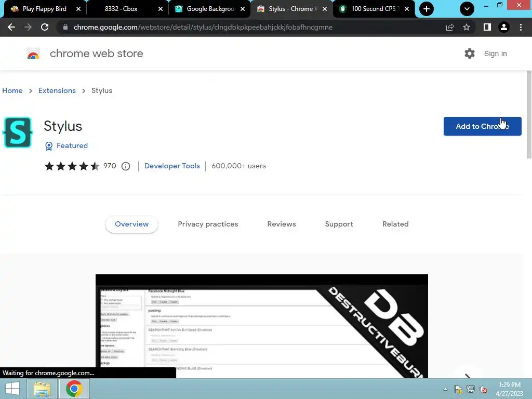Click the chrome web store title text
The width and height of the screenshot is (532, 399).
click(x=96, y=54)
